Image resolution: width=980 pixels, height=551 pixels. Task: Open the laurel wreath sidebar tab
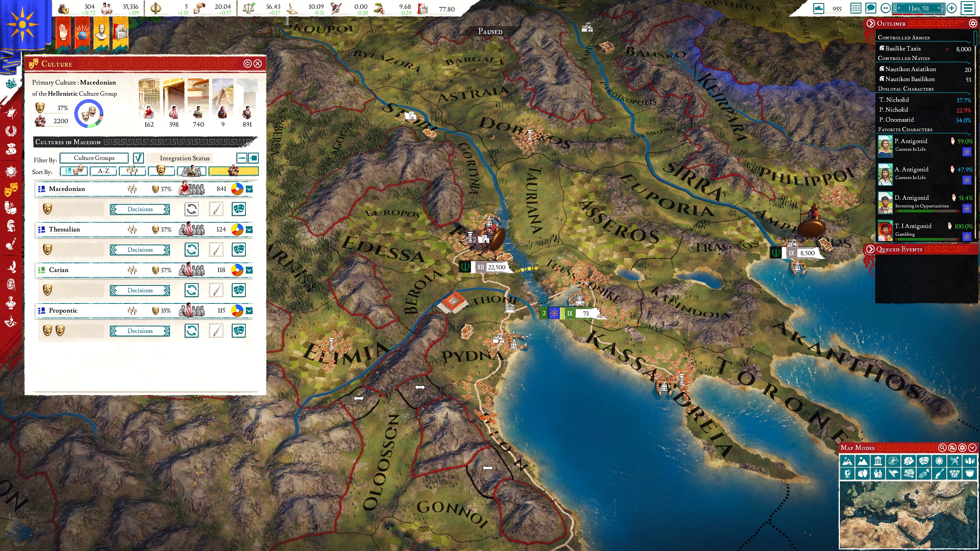[11, 131]
